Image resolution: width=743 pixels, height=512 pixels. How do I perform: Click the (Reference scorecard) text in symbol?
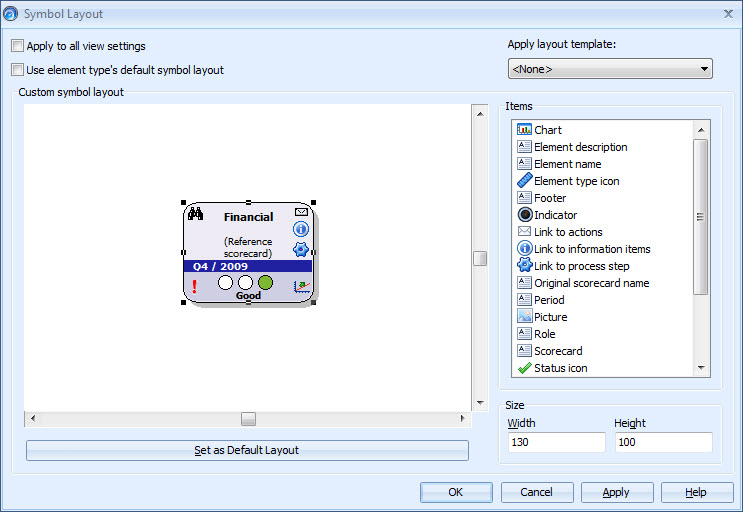[x=248, y=248]
